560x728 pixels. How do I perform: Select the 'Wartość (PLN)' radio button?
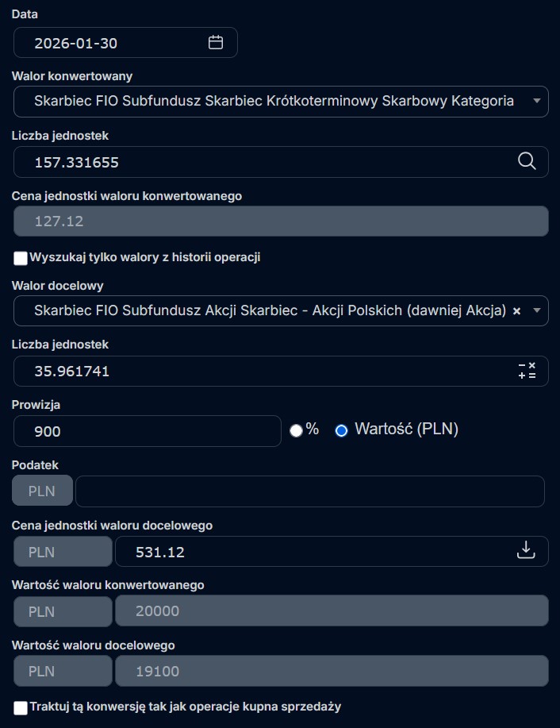pos(342,430)
